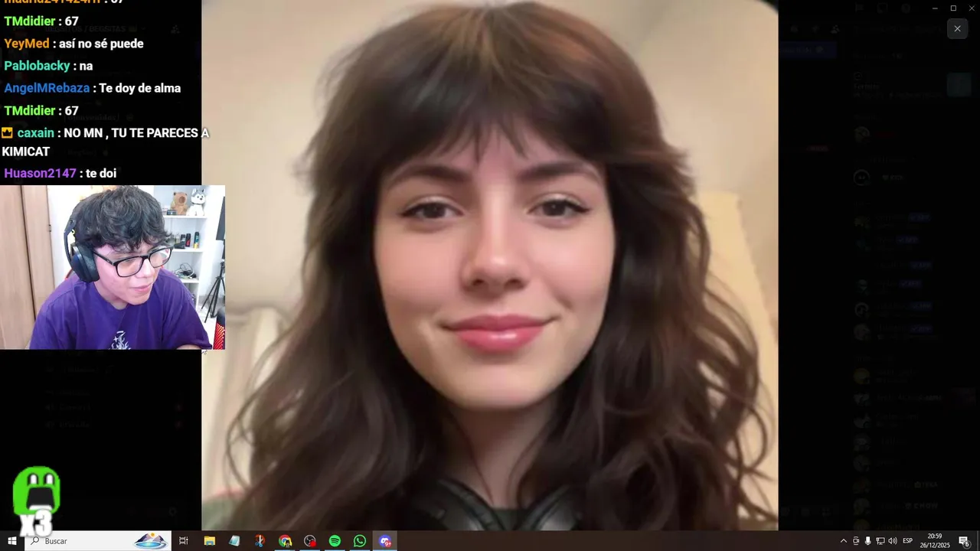Screen dimensions: 980x551
Task: Open the volume control tray icon
Action: coord(893,541)
